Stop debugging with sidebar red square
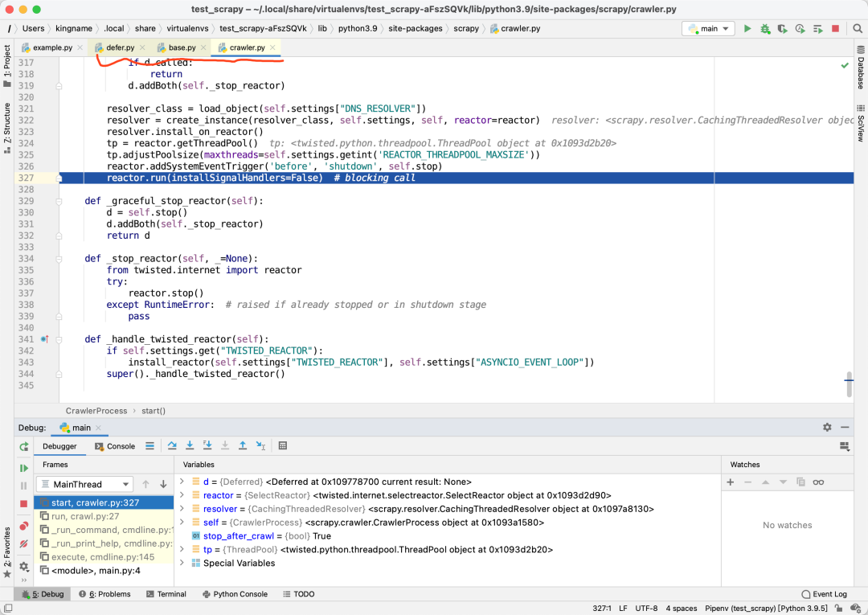 [24, 504]
